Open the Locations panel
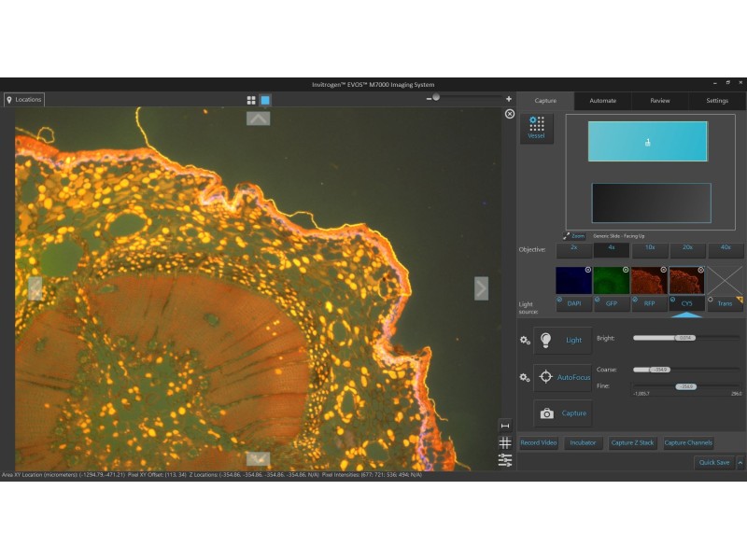747x560 pixels. 24,99
